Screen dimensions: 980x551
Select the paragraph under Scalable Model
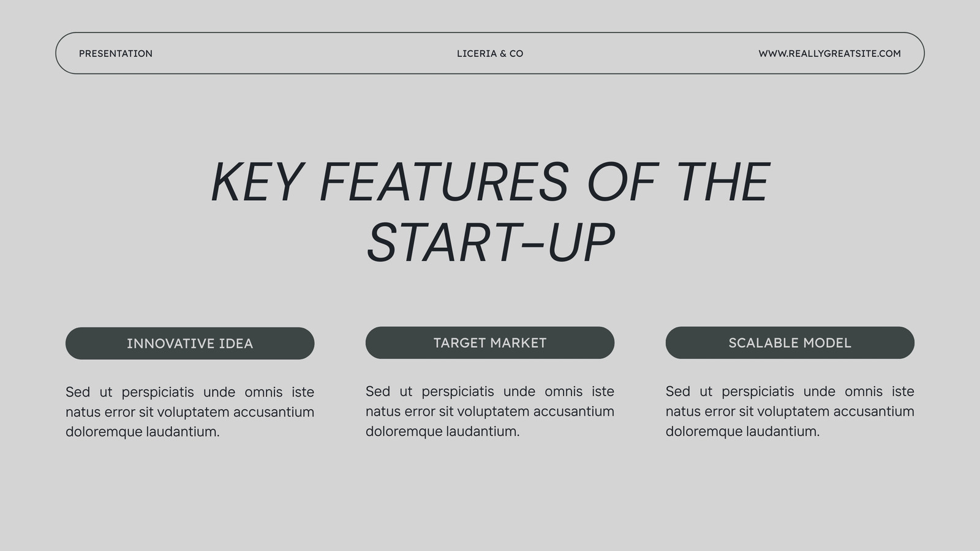coord(790,411)
